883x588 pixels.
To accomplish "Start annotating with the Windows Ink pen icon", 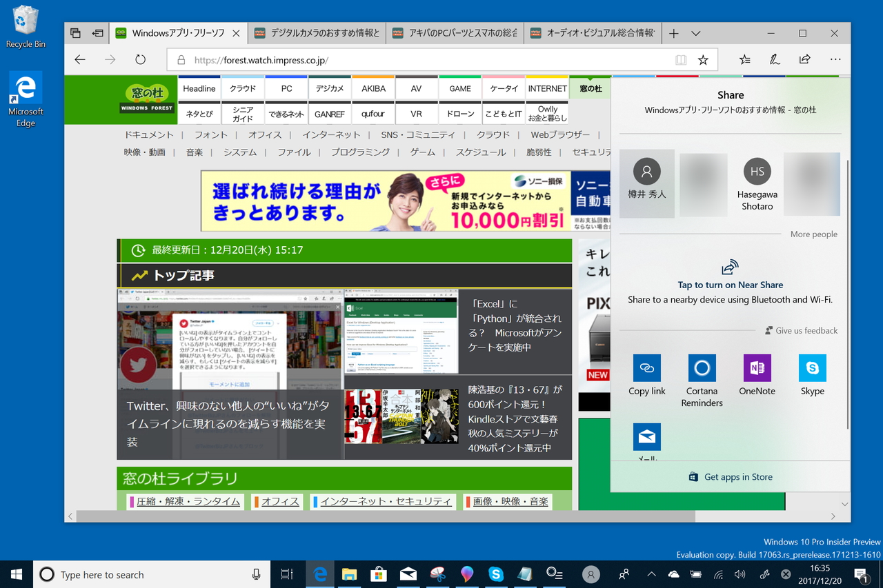I will [774, 60].
